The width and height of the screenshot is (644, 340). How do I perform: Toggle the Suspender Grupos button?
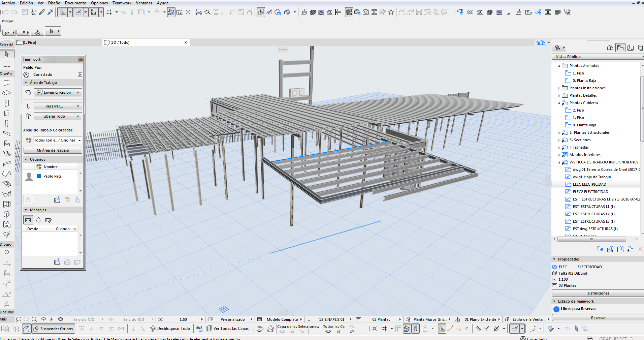(53, 329)
